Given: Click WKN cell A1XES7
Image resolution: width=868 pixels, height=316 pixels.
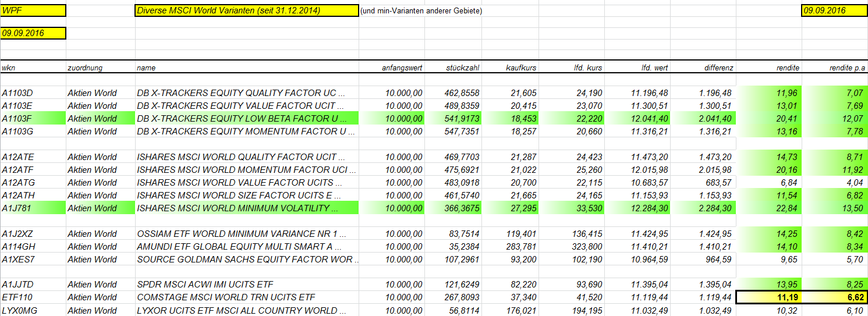Looking at the screenshot, I should pyautogui.click(x=33, y=260).
